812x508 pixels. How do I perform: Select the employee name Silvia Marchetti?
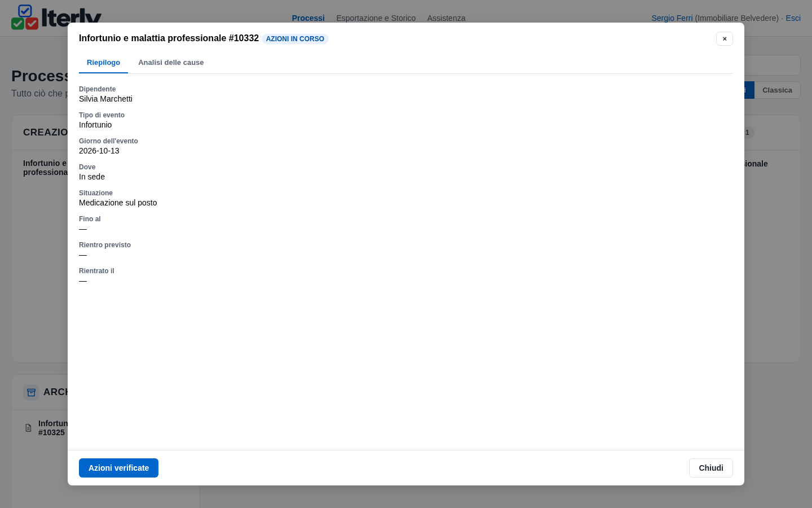[x=105, y=99]
